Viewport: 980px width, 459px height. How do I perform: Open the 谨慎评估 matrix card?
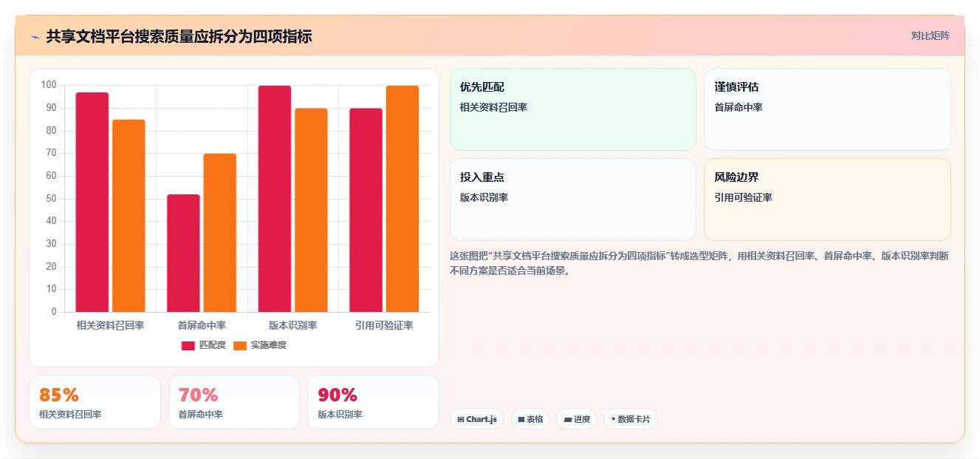[827, 109]
